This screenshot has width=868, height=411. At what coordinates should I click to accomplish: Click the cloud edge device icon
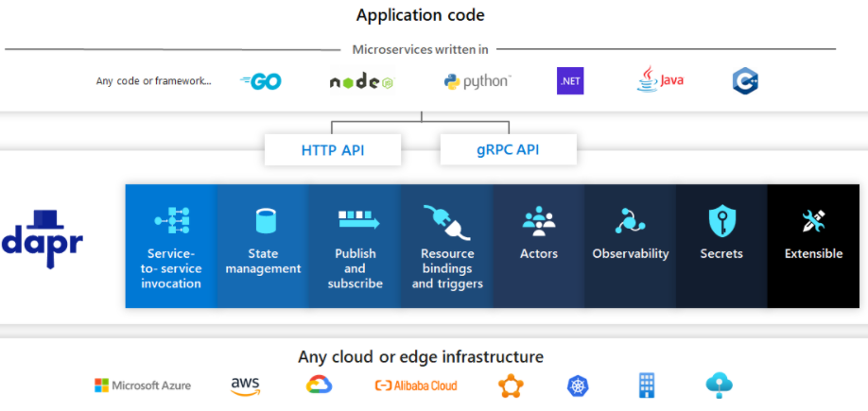(720, 385)
